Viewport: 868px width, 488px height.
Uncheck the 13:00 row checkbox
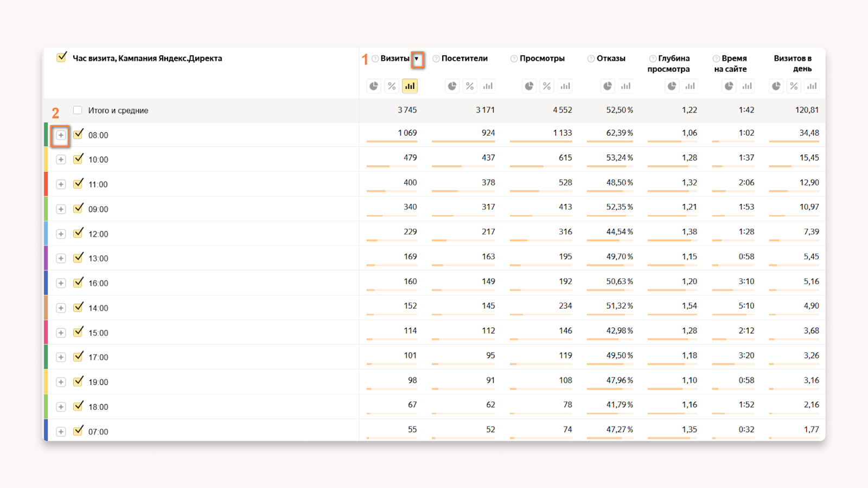click(x=78, y=258)
